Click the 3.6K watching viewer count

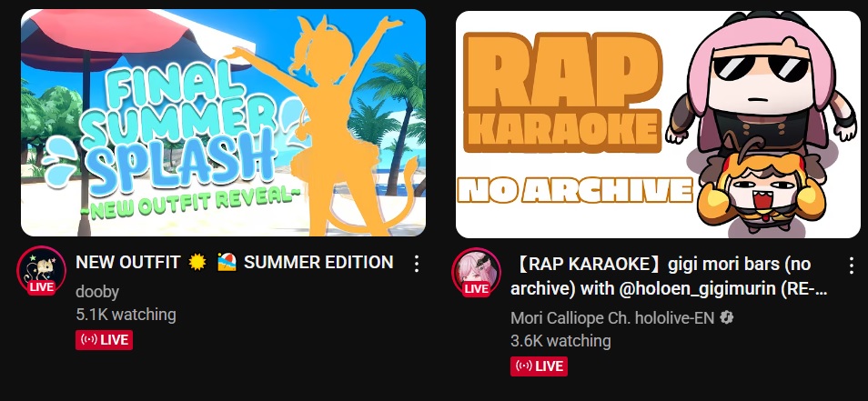[560, 341]
